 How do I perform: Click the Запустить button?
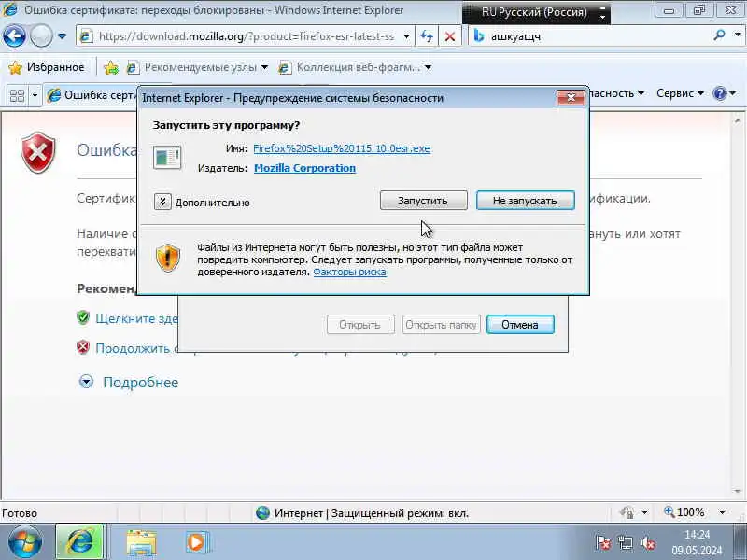point(423,201)
